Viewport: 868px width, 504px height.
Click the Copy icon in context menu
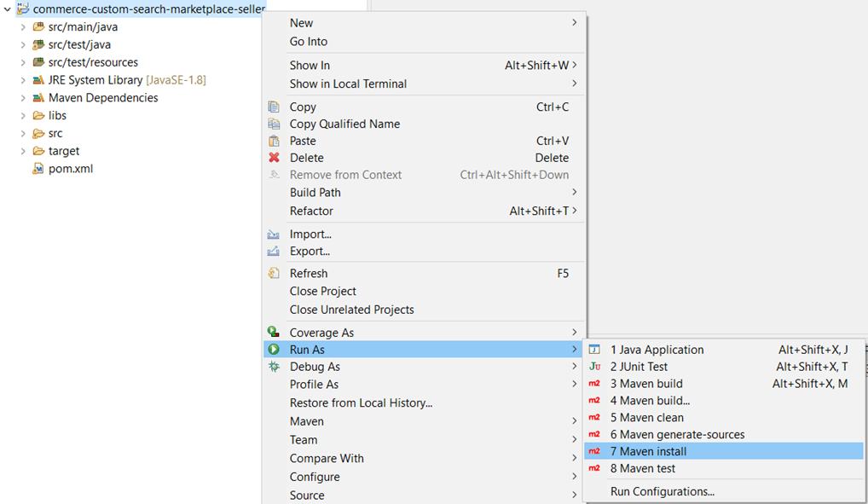(274, 107)
